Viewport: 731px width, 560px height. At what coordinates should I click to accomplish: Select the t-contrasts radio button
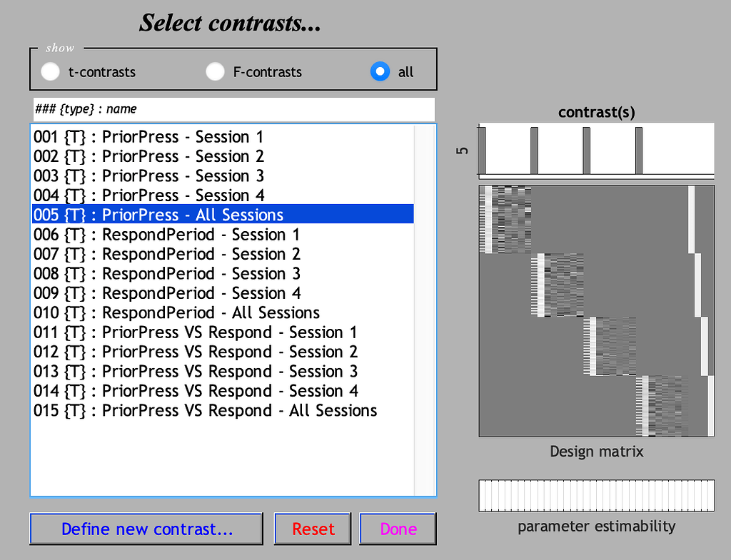50,71
